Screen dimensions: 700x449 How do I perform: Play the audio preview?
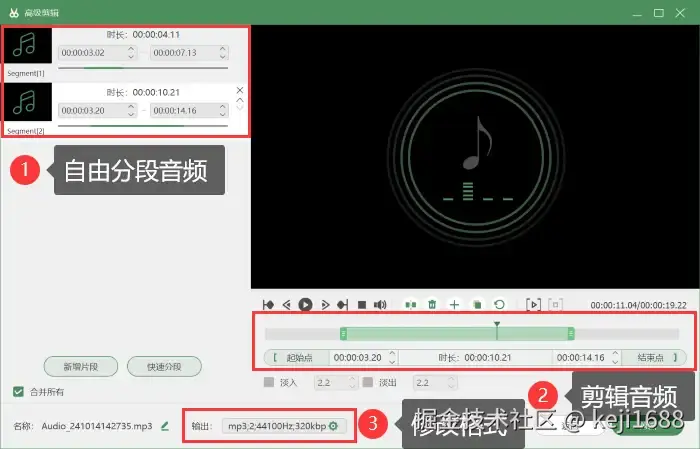click(x=305, y=305)
